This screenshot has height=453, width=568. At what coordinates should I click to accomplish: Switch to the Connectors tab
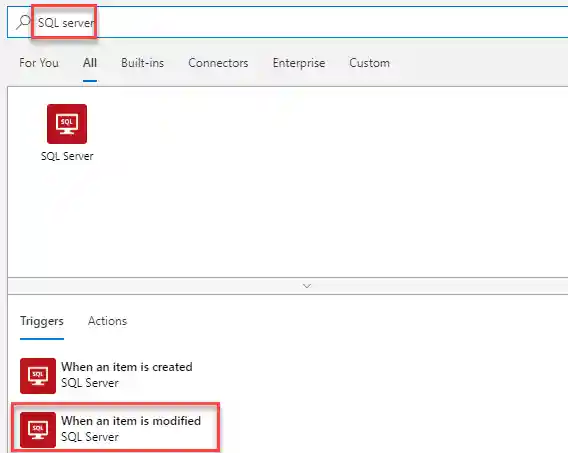pos(218,63)
